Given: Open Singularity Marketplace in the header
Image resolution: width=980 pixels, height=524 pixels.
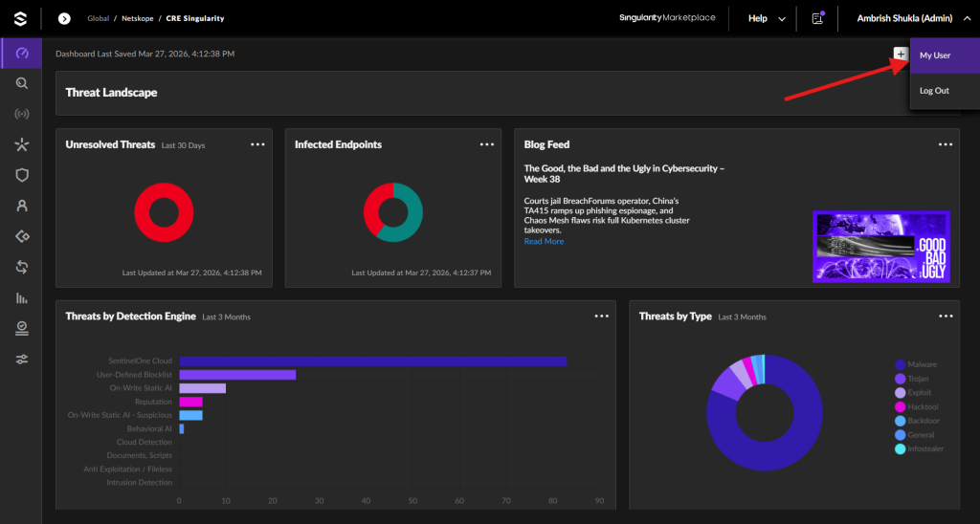Looking at the screenshot, I should pyautogui.click(x=667, y=18).
